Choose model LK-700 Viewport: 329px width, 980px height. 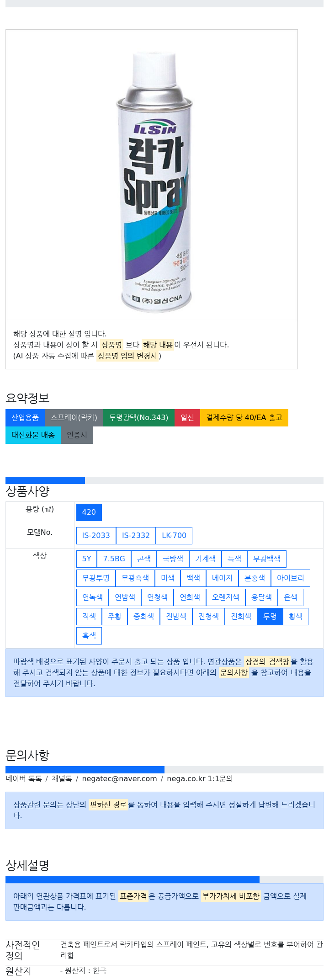click(174, 536)
